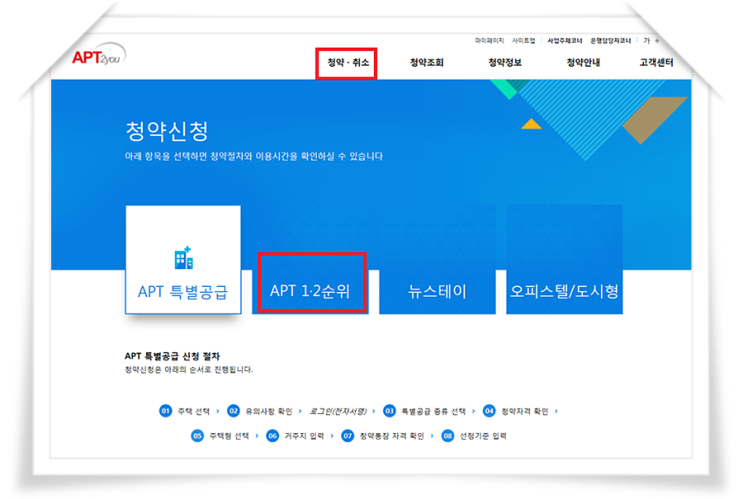Open the 청약정보 menu
The height and width of the screenshot is (499, 743).
tap(505, 63)
